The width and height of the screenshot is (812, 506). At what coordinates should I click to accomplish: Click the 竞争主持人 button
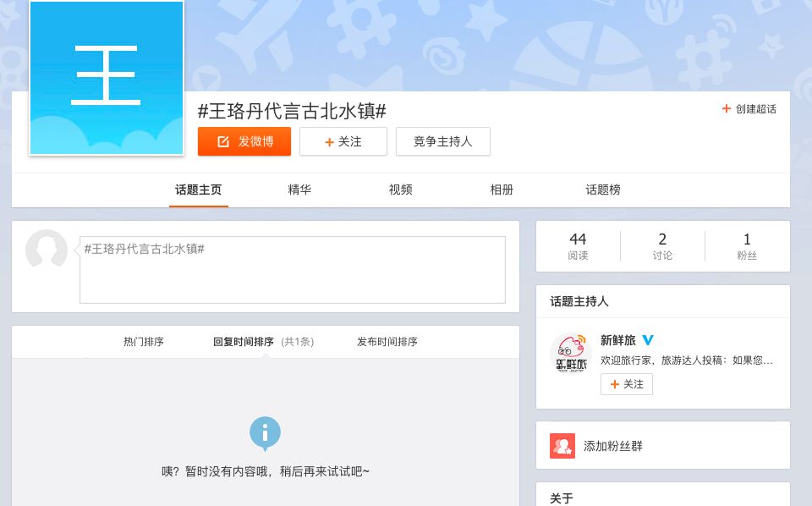(442, 141)
